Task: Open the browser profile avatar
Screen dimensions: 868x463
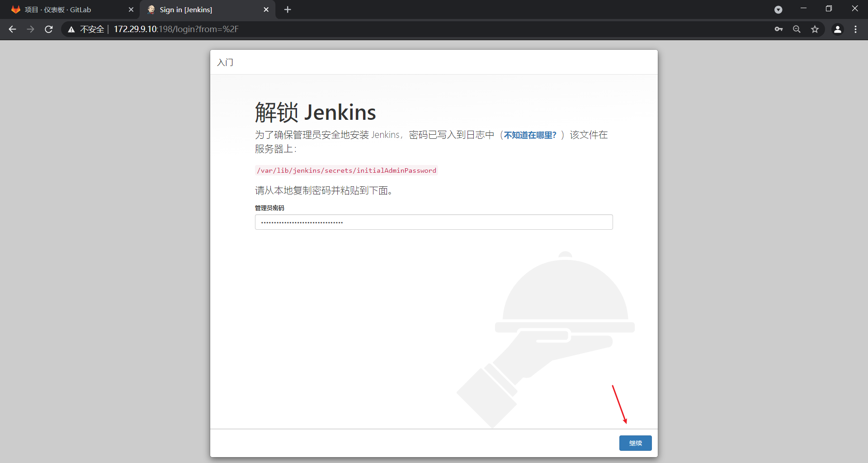Action: pos(837,29)
